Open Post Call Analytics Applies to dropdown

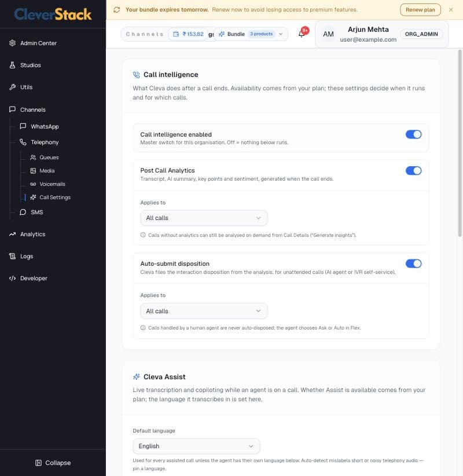[204, 218]
